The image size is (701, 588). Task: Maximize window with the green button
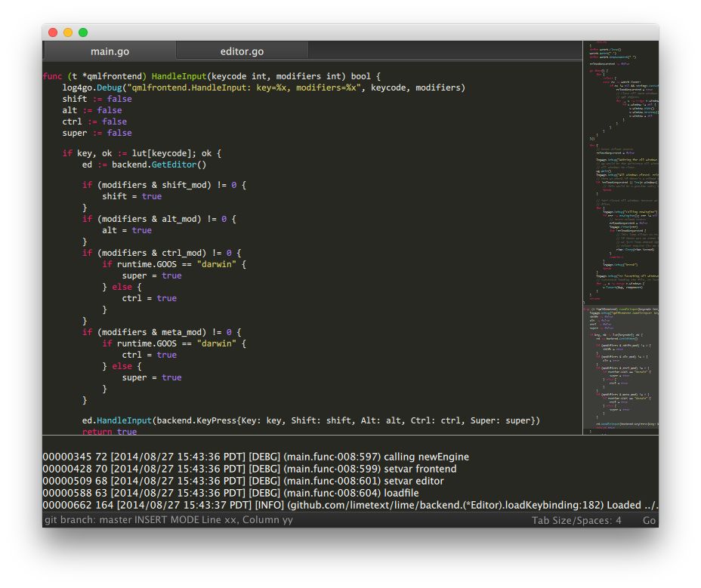point(83,32)
